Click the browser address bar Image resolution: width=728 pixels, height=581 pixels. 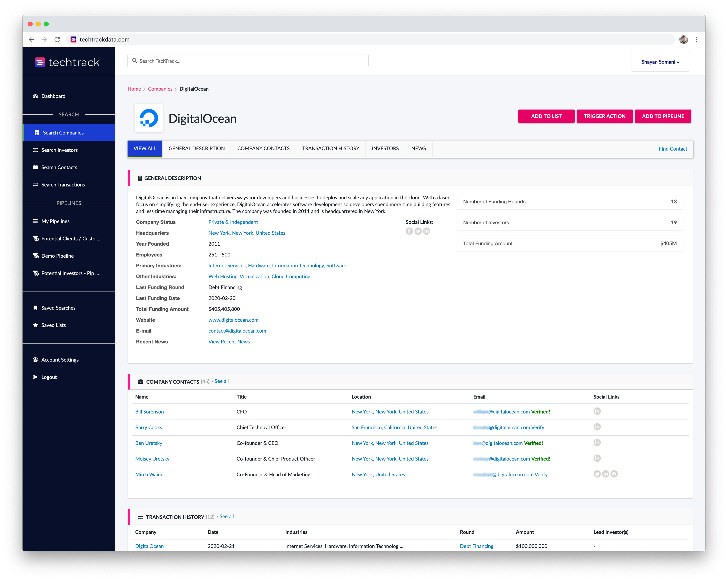(370, 39)
